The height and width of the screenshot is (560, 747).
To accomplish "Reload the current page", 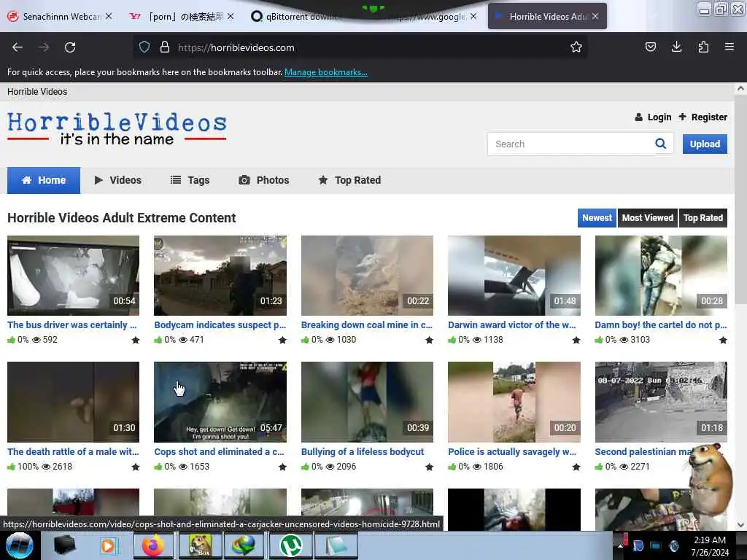I will coord(70,47).
